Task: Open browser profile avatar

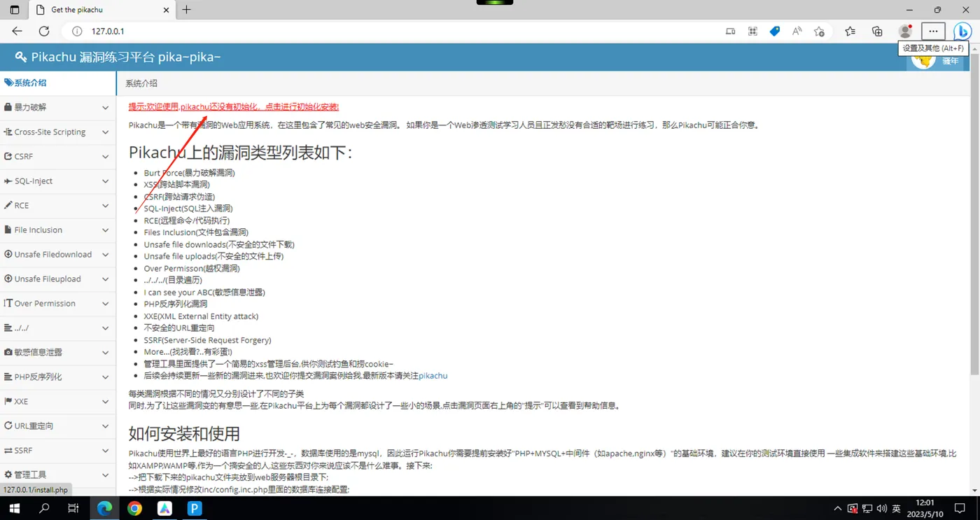Action: [905, 31]
